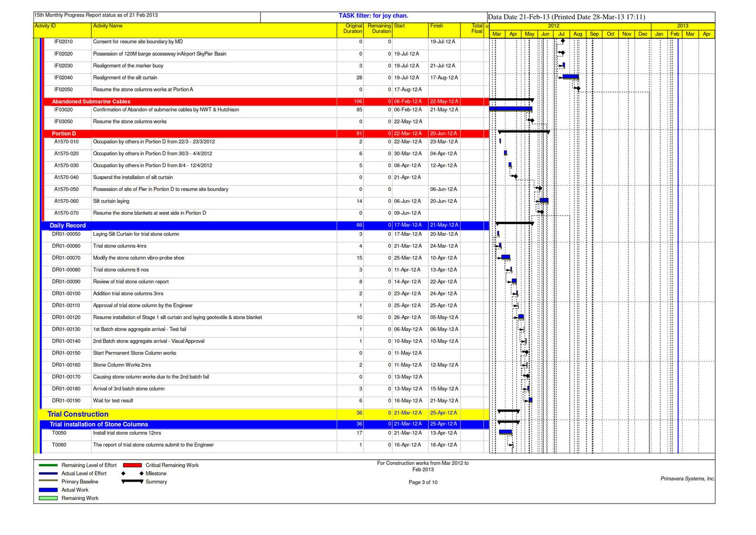Screen dimensions: 756x535
Task: Click the original duration '85' for IF03020
Action: pyautogui.click(x=359, y=110)
